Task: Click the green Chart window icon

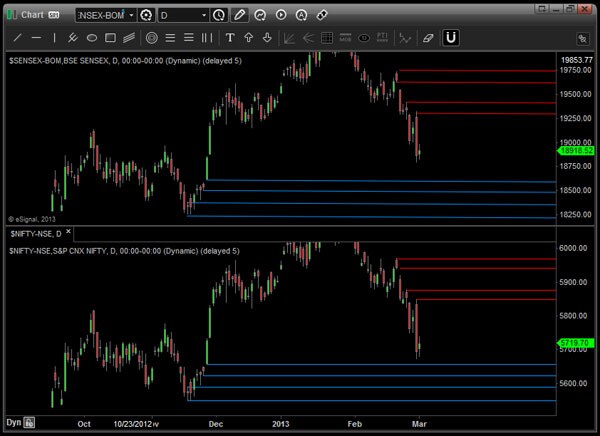Action: click(x=12, y=15)
